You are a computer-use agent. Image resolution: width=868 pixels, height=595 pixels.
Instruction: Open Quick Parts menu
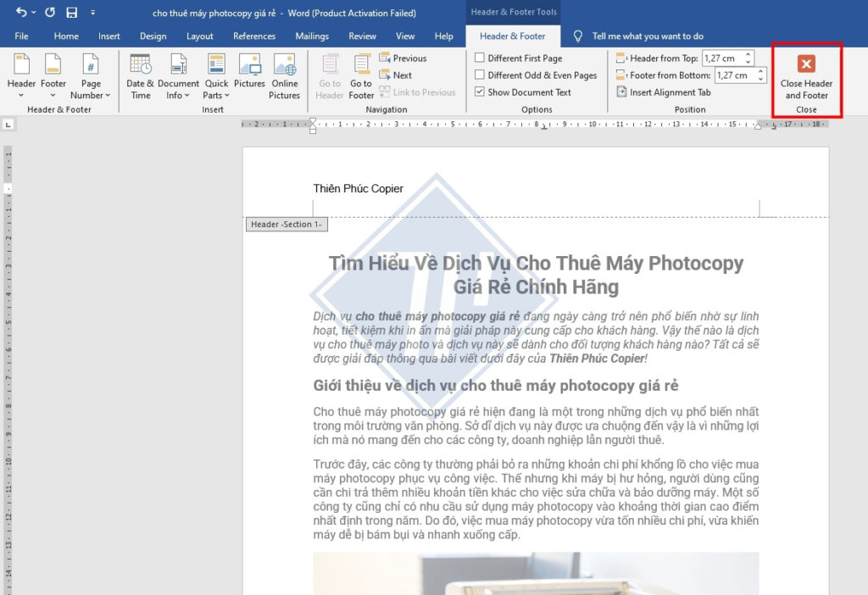tap(216, 75)
